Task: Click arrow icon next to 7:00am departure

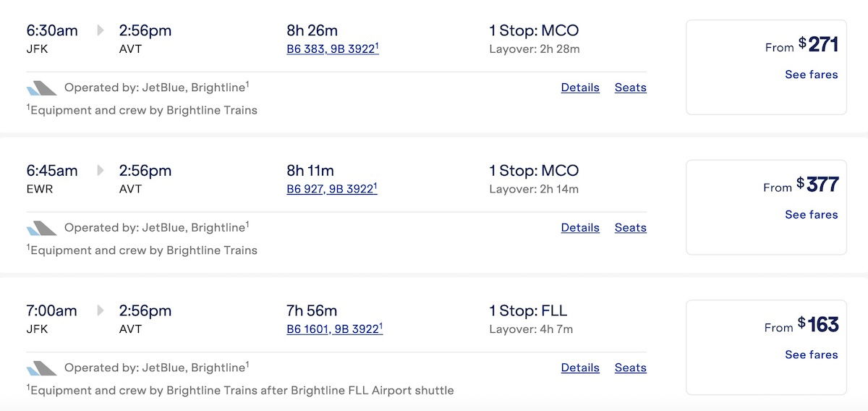Action: (101, 311)
